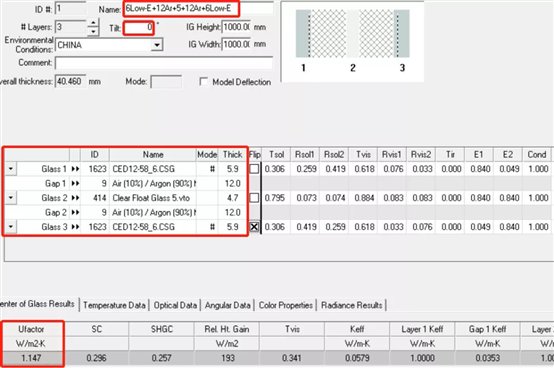
Task: Switch to the Color Properties tab
Action: click(x=285, y=305)
